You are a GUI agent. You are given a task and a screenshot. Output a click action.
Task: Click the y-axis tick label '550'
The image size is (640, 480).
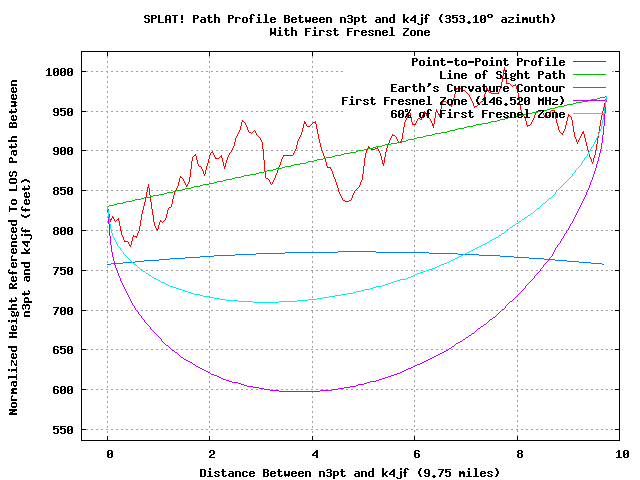(63, 430)
